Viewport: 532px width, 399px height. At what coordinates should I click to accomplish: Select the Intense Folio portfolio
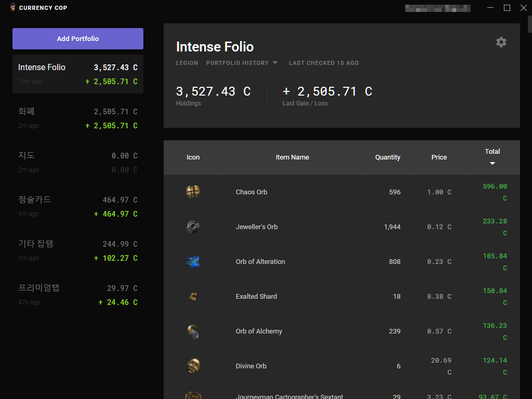coord(78,74)
